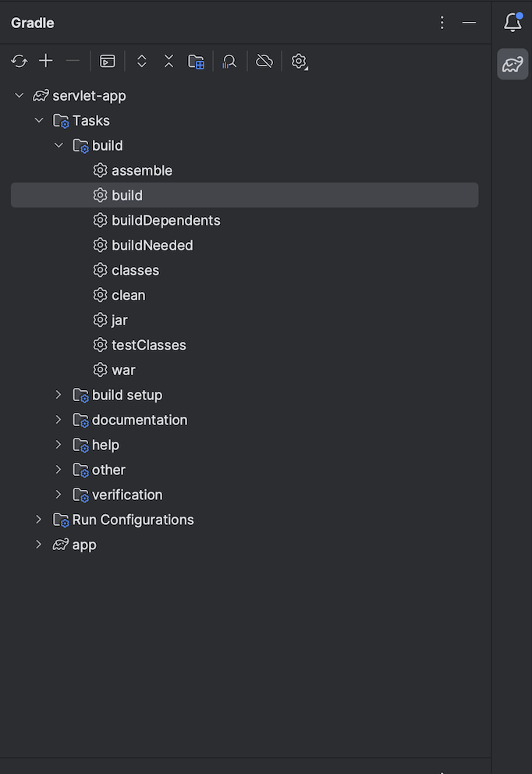Open Build Tool Settings gear icon
The height and width of the screenshot is (774, 532).
click(299, 61)
